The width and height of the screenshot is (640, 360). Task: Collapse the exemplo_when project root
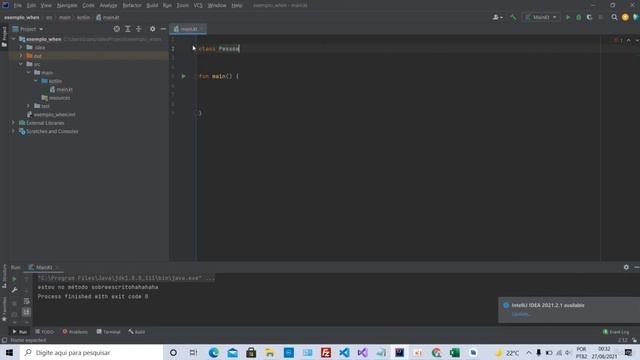pyautogui.click(x=14, y=39)
